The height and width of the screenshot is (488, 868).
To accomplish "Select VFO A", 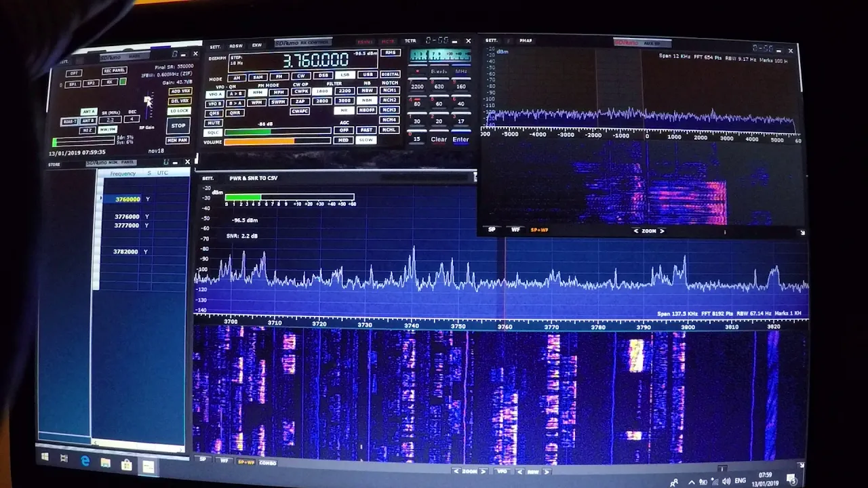I will (x=215, y=94).
